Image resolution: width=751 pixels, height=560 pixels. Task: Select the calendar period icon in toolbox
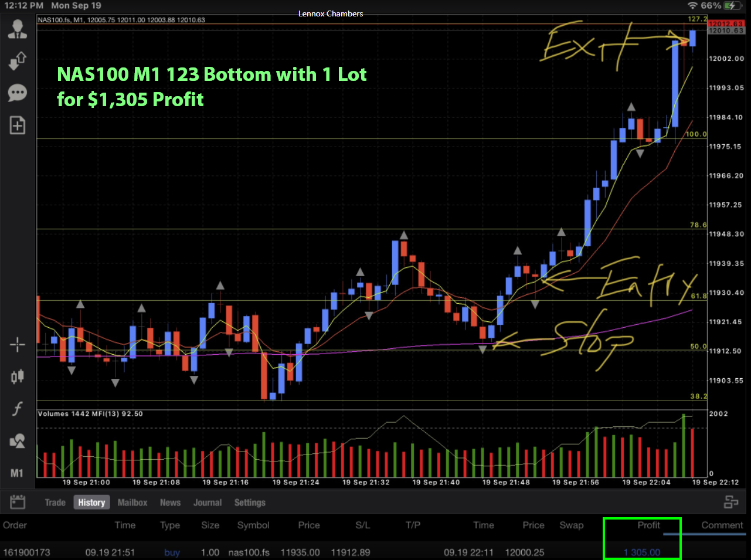click(18, 502)
